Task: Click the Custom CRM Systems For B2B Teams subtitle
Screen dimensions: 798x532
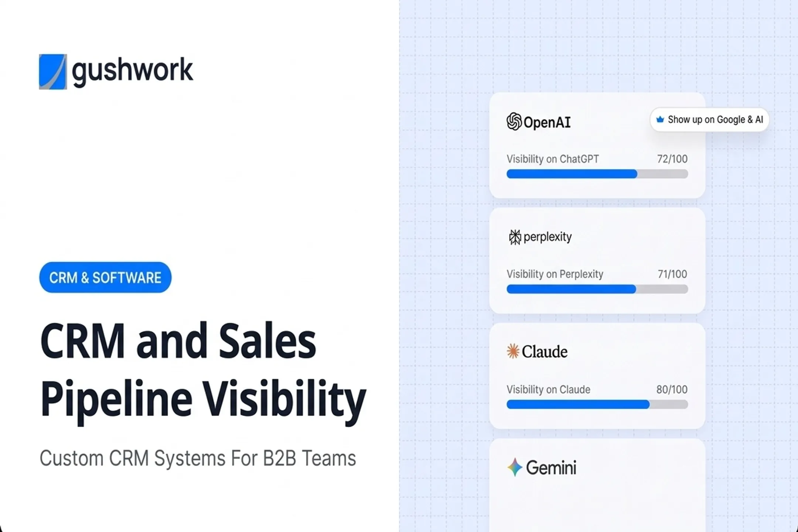Action: 198,458
